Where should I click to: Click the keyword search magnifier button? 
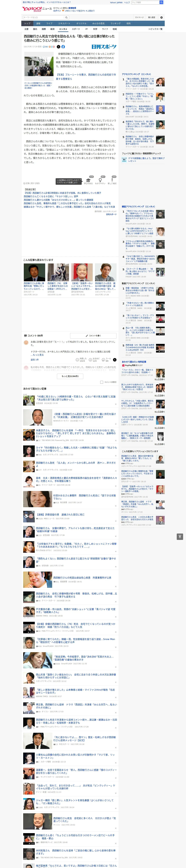(66, 18)
